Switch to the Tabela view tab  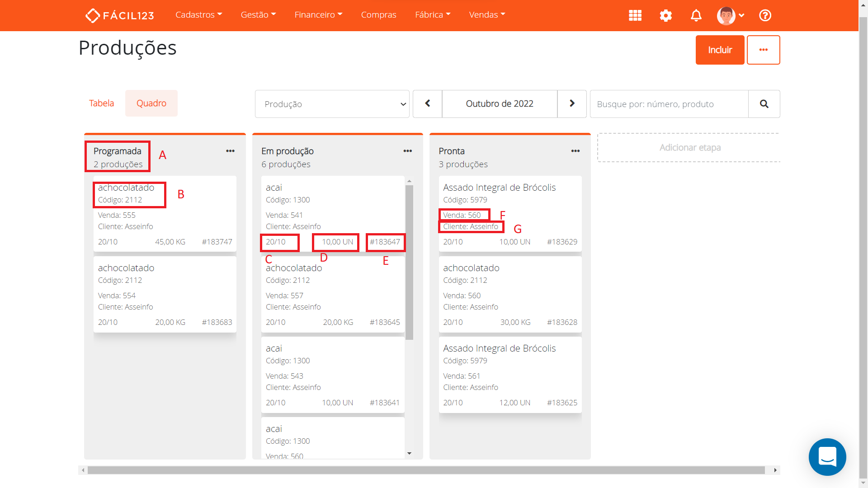coord(101,103)
